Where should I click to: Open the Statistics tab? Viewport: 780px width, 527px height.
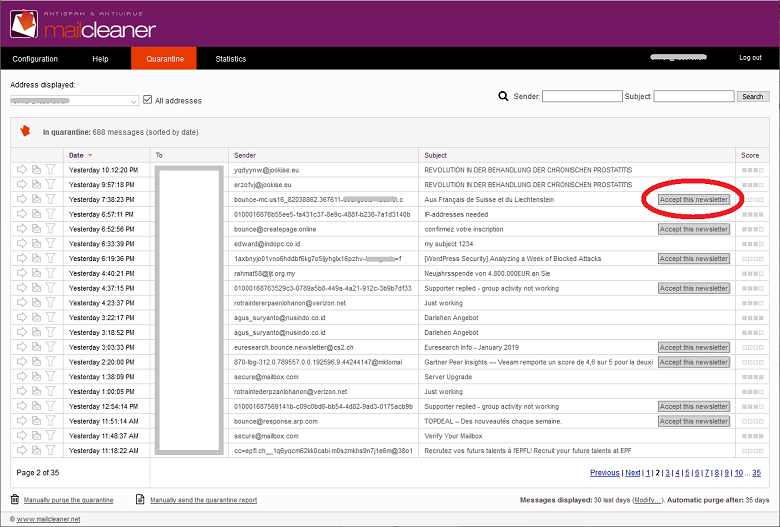coord(231,59)
